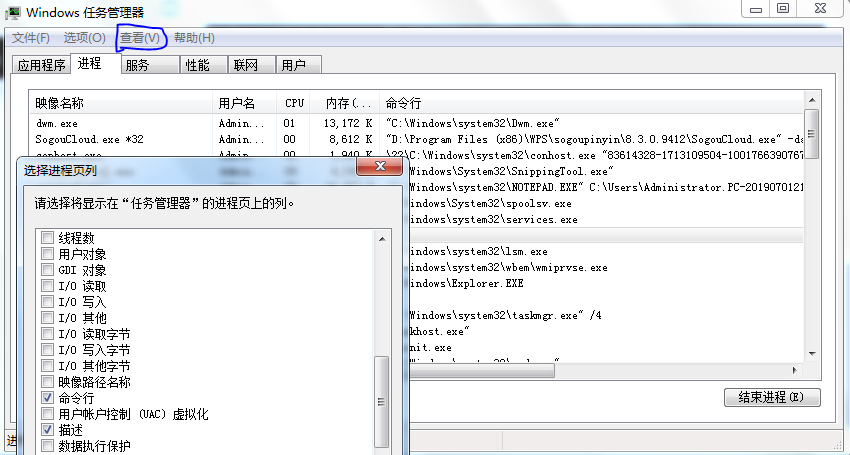Tick the I/O 其他字节 checkbox
Screen dimensions: 850x455
[x=48, y=366]
